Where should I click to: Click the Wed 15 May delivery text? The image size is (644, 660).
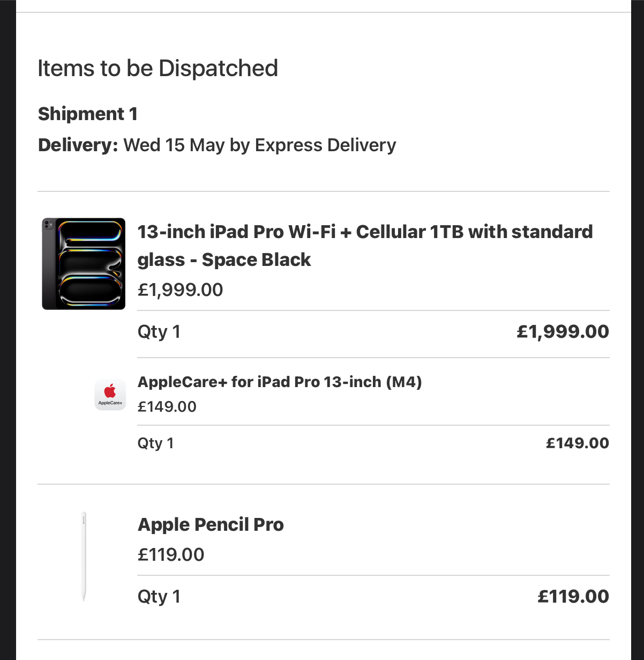260,145
